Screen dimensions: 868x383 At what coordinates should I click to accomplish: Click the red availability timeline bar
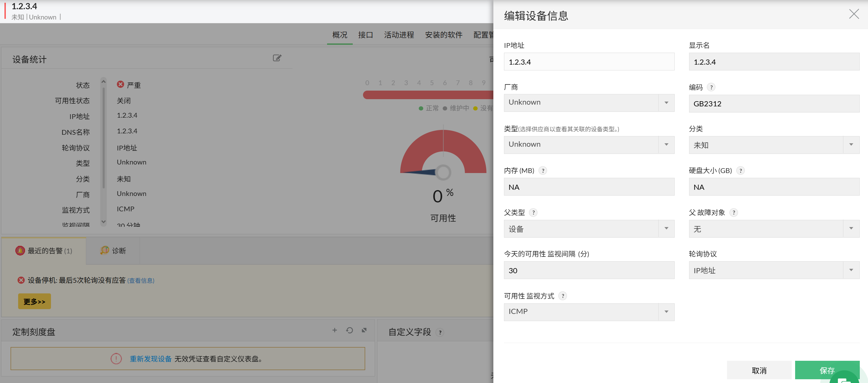[428, 95]
